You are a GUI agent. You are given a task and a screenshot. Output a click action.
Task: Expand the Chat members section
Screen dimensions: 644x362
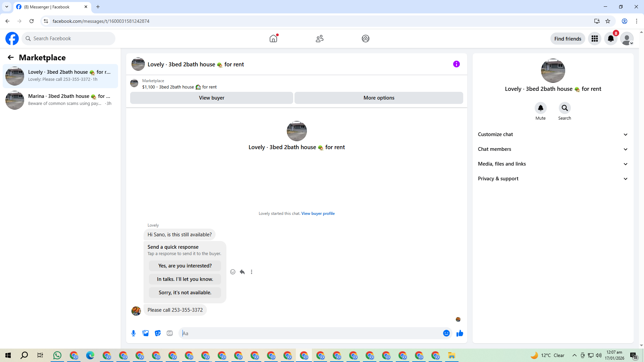(552, 149)
